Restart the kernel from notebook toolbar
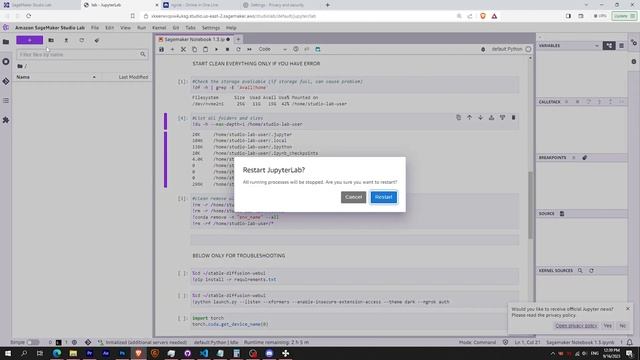 (238, 49)
